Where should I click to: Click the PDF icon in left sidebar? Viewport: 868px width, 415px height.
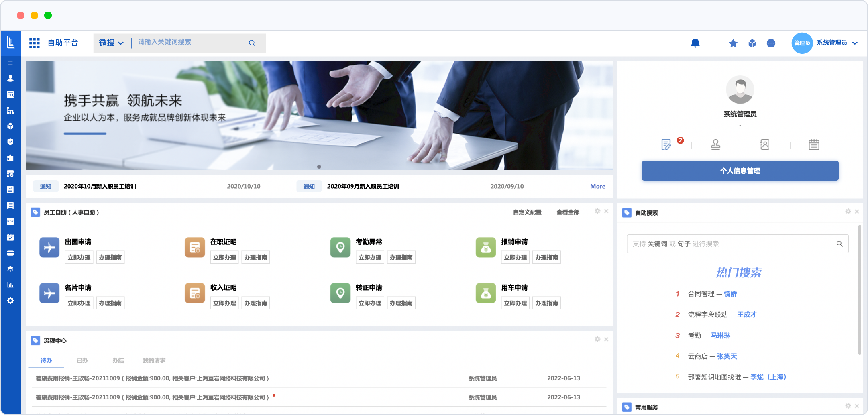coord(10,221)
